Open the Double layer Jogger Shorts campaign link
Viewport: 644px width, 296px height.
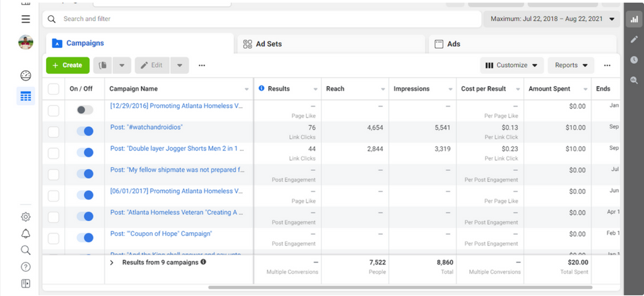click(x=177, y=149)
